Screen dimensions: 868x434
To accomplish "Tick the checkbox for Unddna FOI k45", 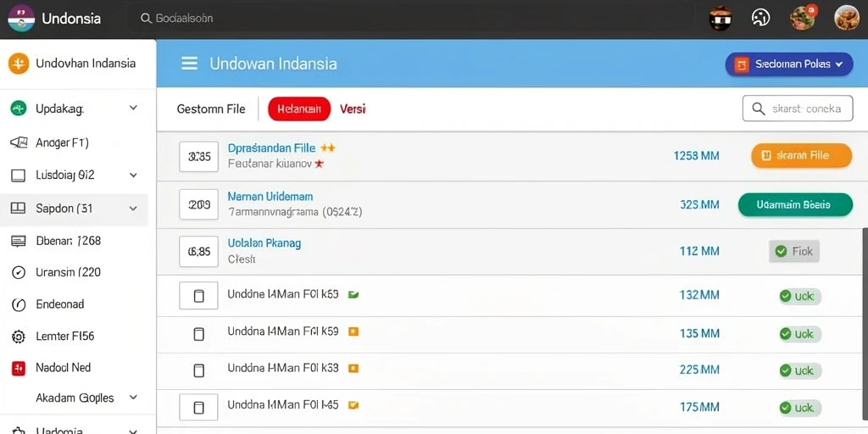I will coord(198,408).
